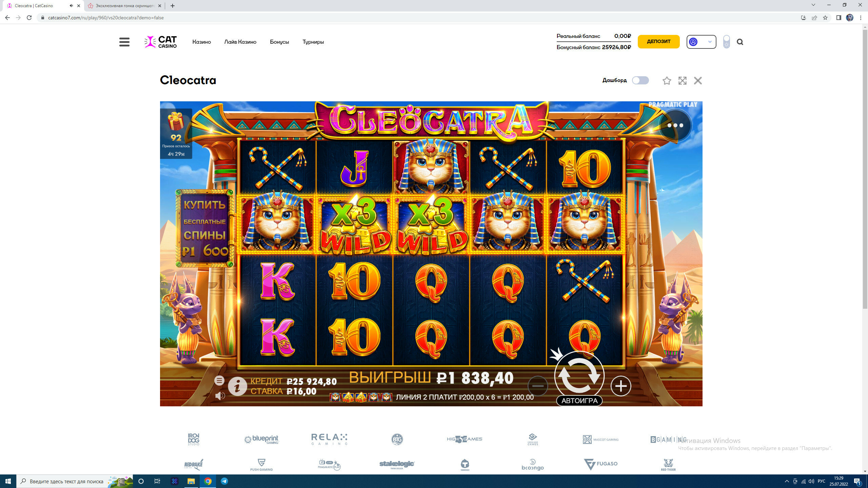868x488 pixels.
Task: Mute the game sound speaker icon
Action: (220, 395)
